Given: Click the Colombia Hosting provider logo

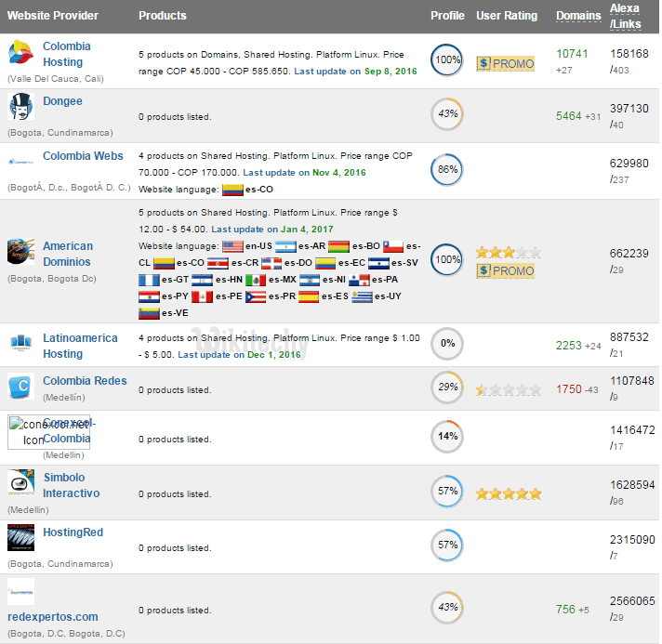Looking at the screenshot, I should point(20,54).
